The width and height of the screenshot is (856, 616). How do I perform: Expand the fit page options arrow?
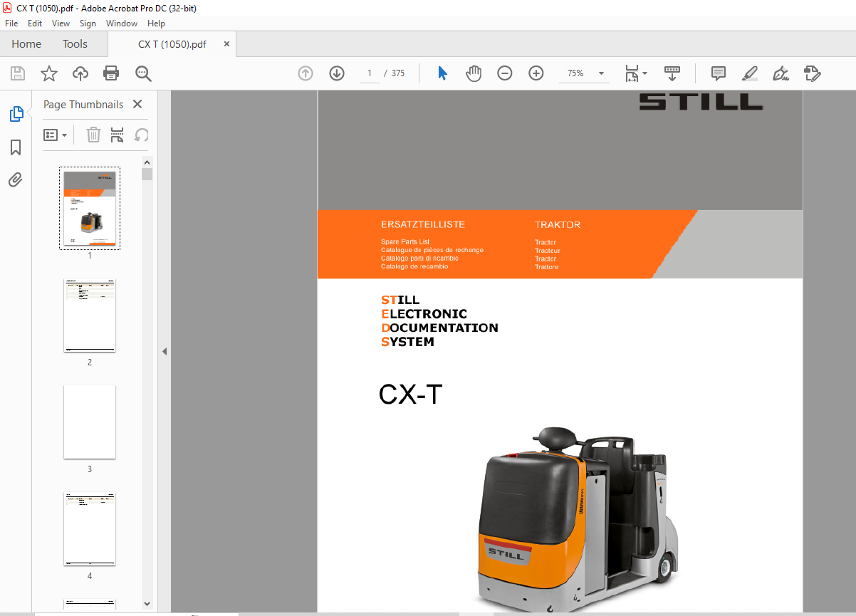click(x=644, y=73)
